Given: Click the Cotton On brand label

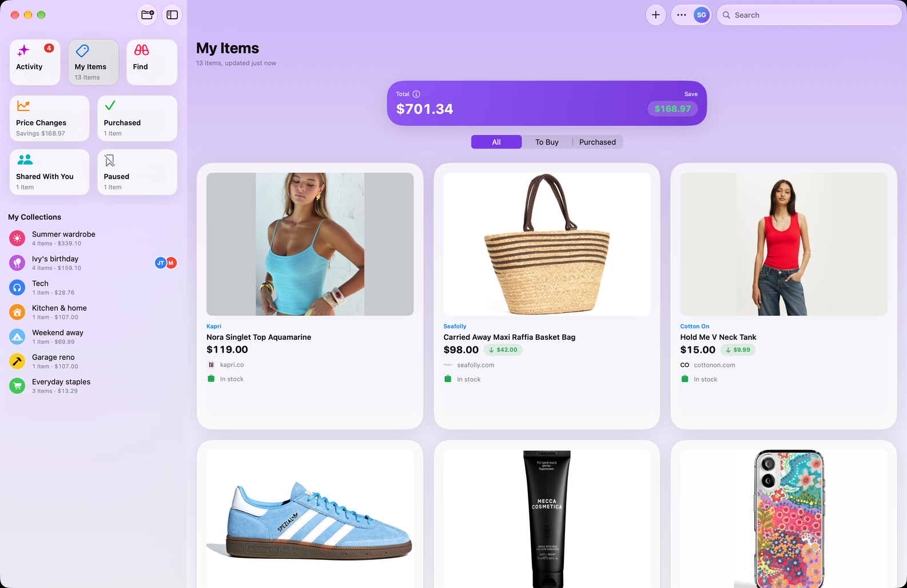Looking at the screenshot, I should tap(694, 326).
